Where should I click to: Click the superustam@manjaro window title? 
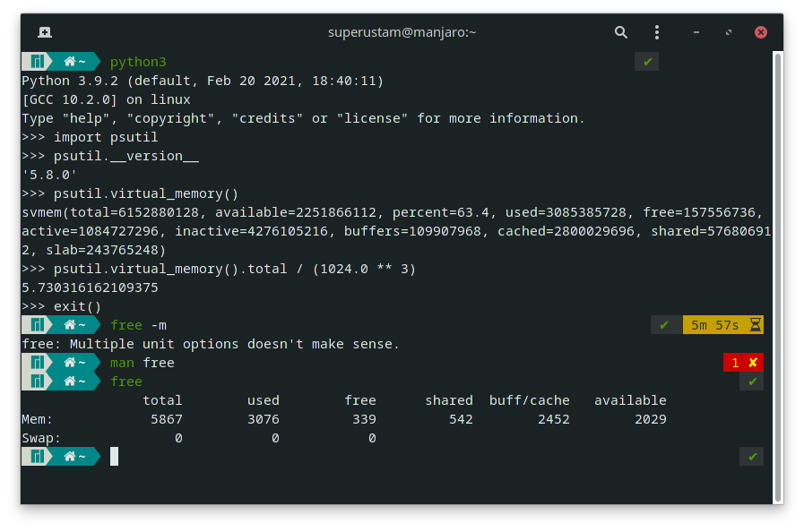click(x=402, y=31)
